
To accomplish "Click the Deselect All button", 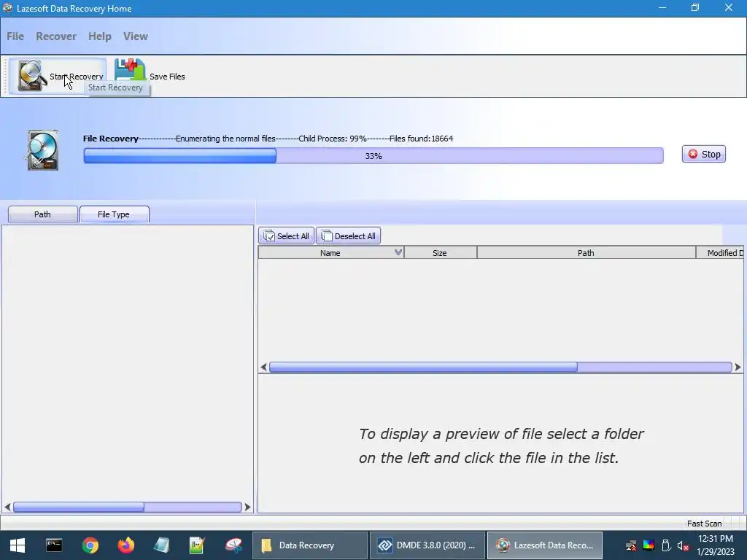I will pos(348,236).
